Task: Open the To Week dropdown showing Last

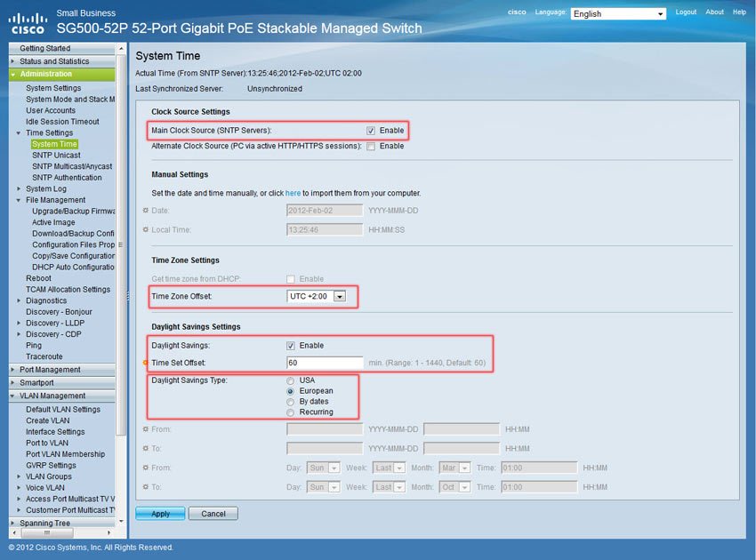Action: [x=390, y=487]
